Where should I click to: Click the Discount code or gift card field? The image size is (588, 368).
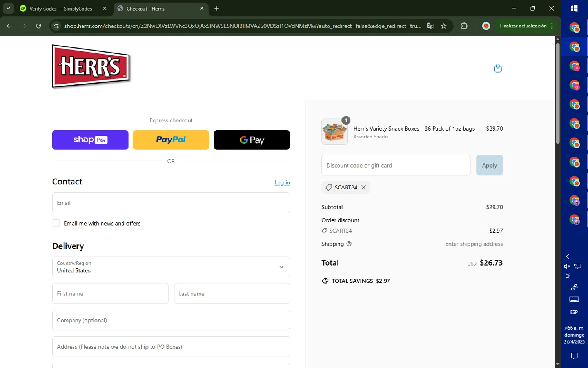(396, 165)
